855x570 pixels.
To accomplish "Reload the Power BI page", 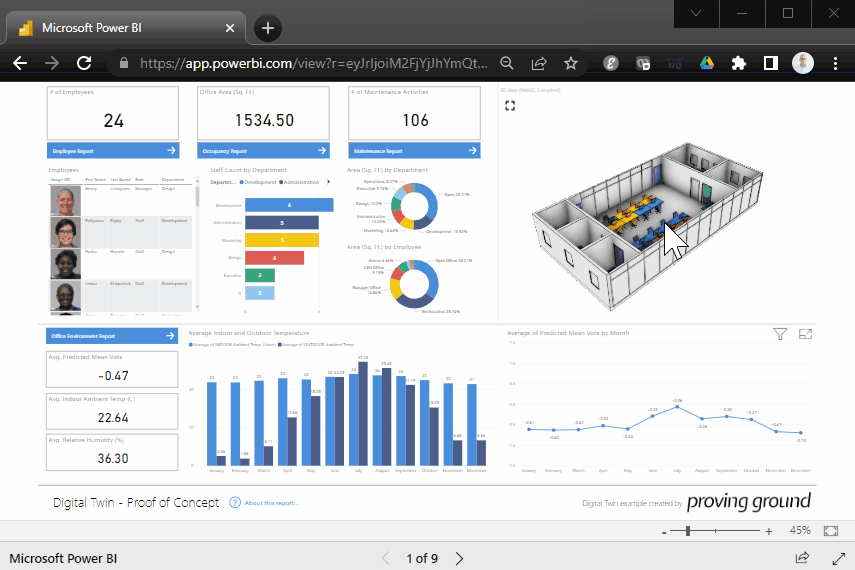I will (84, 63).
